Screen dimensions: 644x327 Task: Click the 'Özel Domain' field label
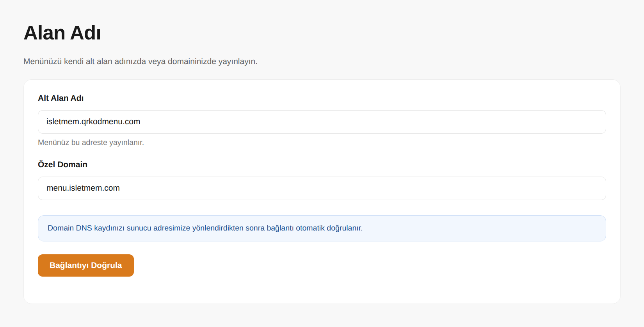(x=62, y=164)
